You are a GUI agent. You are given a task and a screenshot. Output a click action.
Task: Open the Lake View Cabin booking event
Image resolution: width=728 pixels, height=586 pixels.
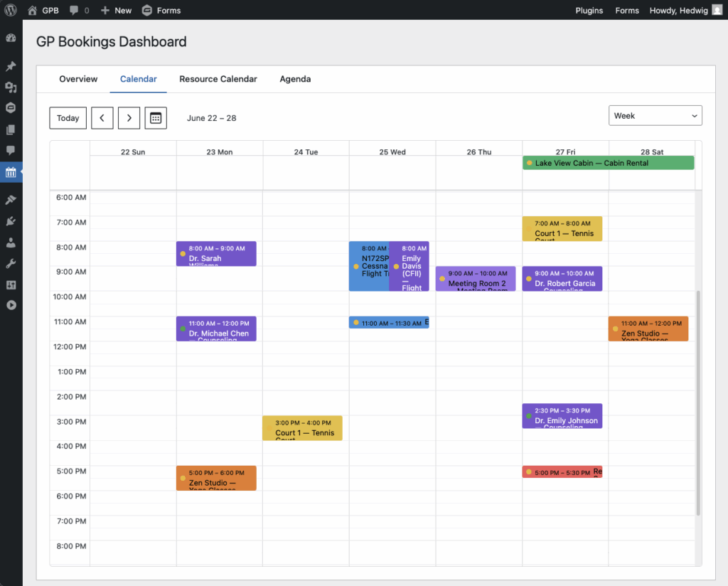click(x=608, y=162)
